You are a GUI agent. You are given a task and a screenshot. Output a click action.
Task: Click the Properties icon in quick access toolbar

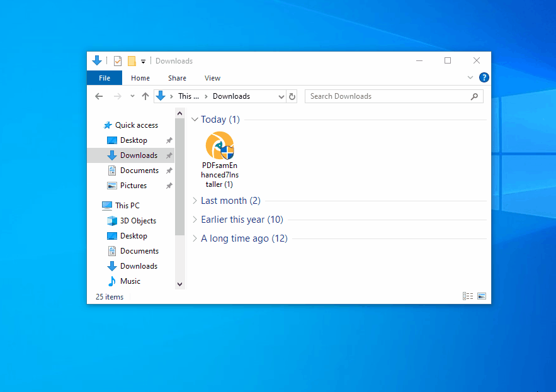(118, 60)
